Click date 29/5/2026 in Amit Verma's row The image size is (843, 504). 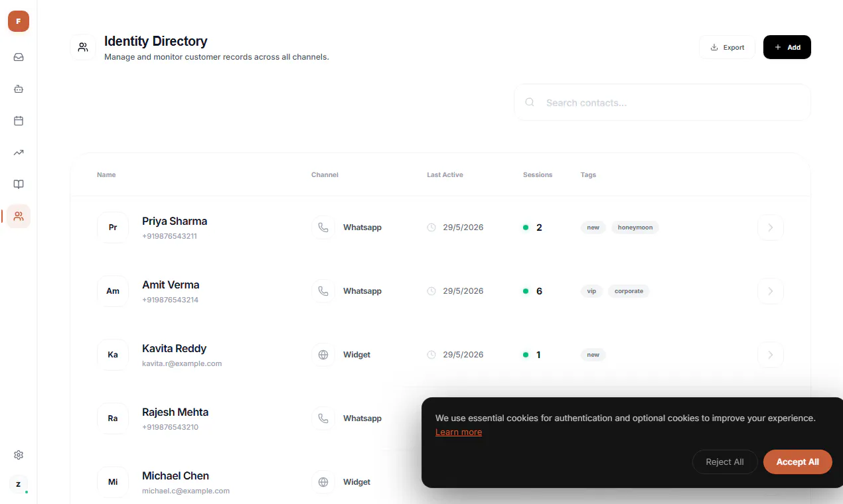(x=463, y=291)
